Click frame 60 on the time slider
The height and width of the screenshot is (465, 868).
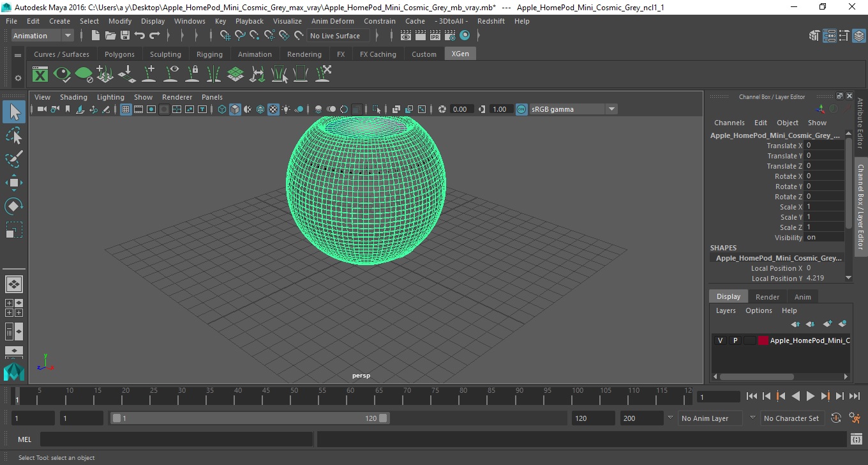pos(350,397)
